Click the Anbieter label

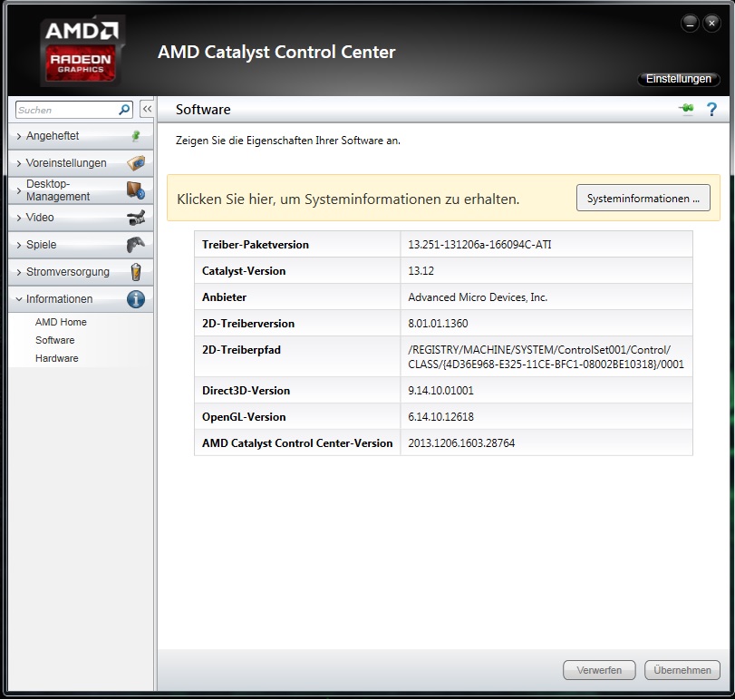point(224,297)
